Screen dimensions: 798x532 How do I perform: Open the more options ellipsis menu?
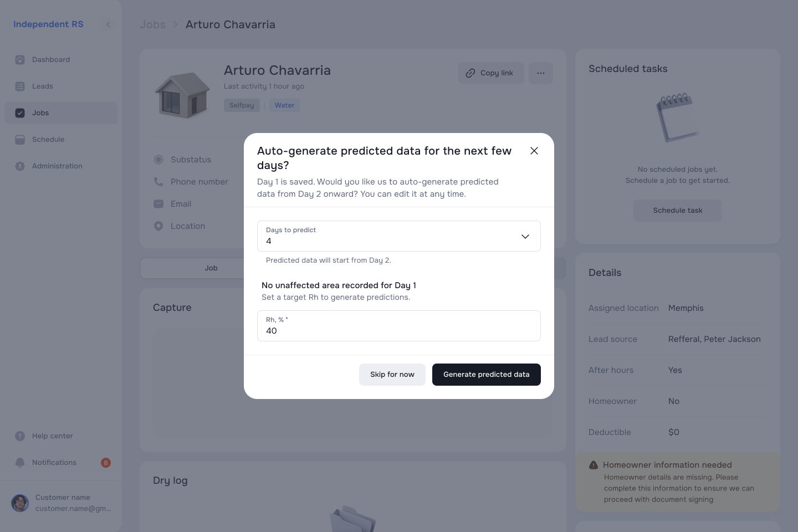coord(541,73)
